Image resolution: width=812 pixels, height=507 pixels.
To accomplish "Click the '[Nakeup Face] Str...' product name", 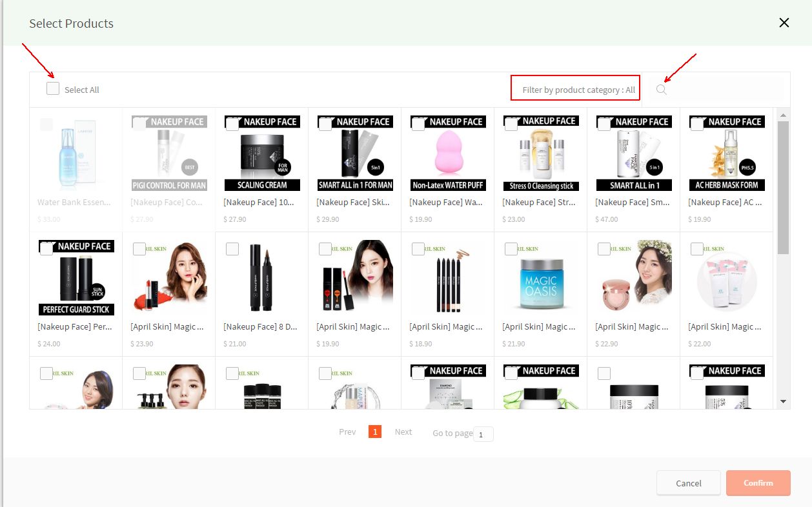I will [x=538, y=202].
